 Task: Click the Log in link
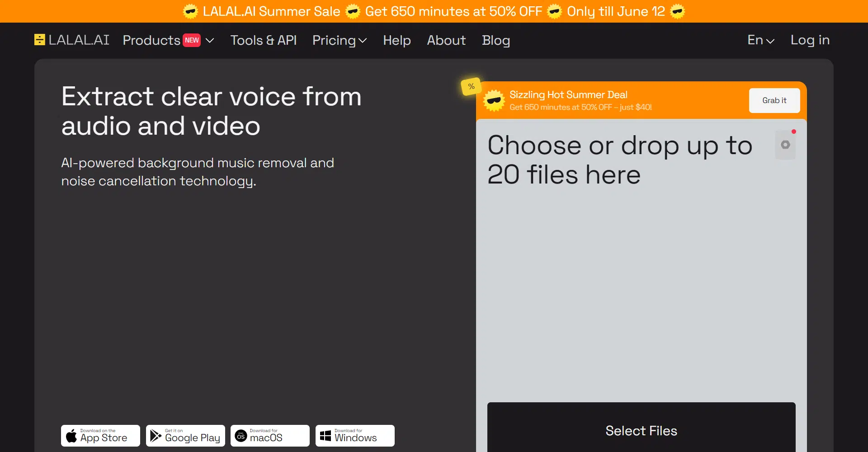pos(810,40)
